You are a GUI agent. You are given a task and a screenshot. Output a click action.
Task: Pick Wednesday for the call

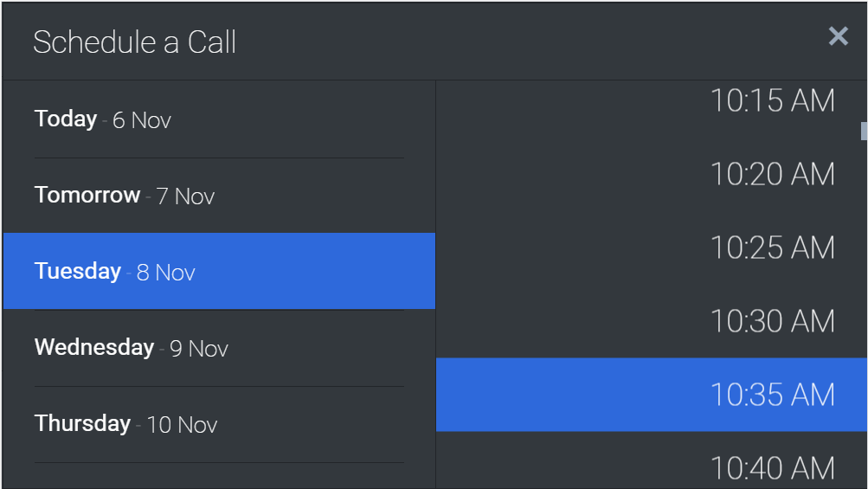pos(94,347)
